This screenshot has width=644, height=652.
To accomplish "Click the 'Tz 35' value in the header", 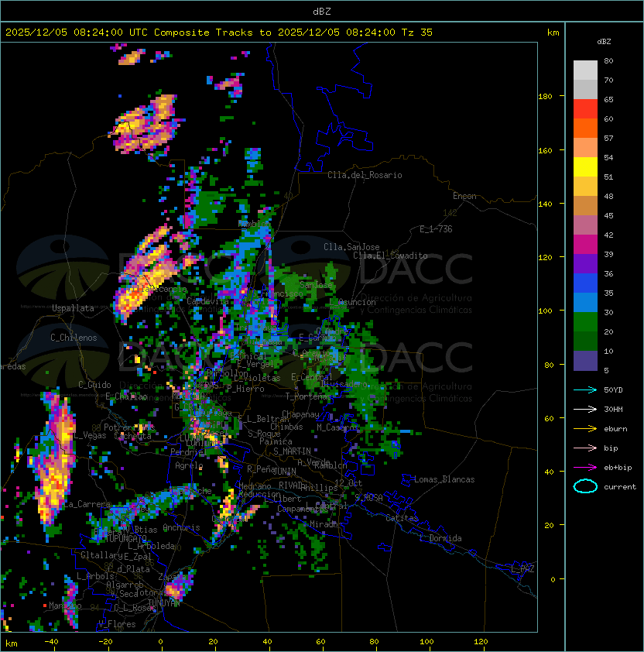I will coord(417,33).
